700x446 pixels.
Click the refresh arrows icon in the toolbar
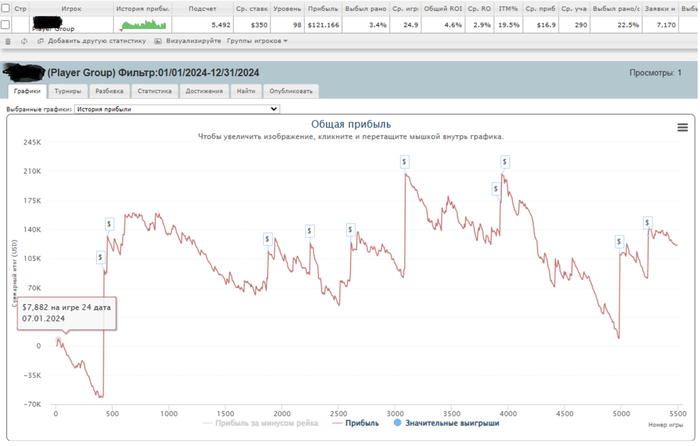tap(24, 41)
